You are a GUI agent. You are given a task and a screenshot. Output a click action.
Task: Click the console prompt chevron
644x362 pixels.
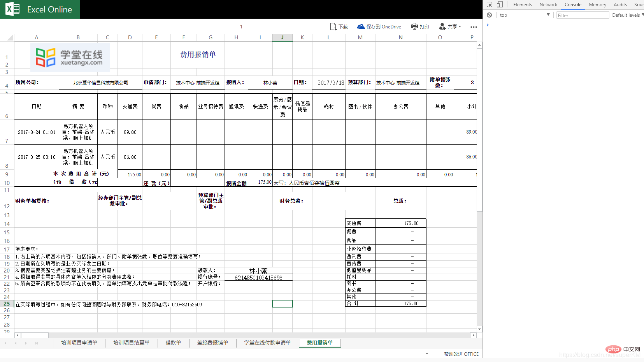tap(488, 25)
